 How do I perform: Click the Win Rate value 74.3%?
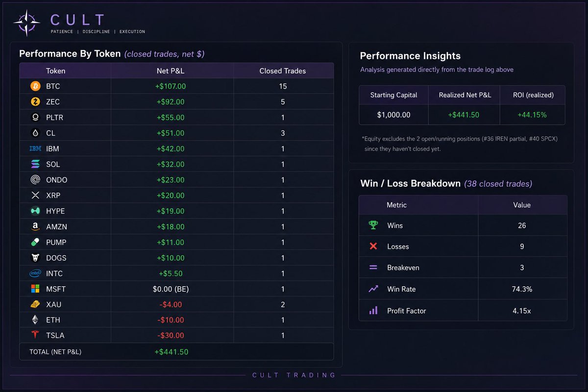tap(522, 289)
